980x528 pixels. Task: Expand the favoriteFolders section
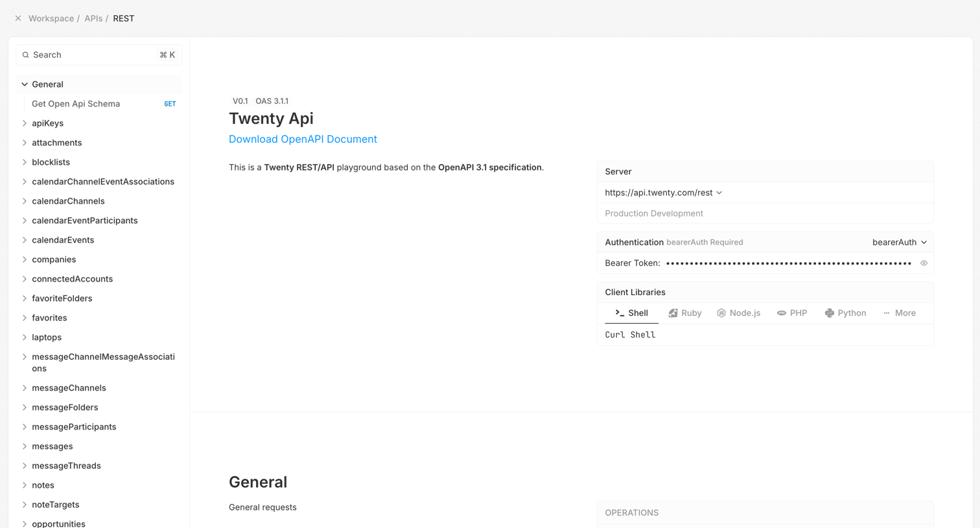(x=25, y=298)
